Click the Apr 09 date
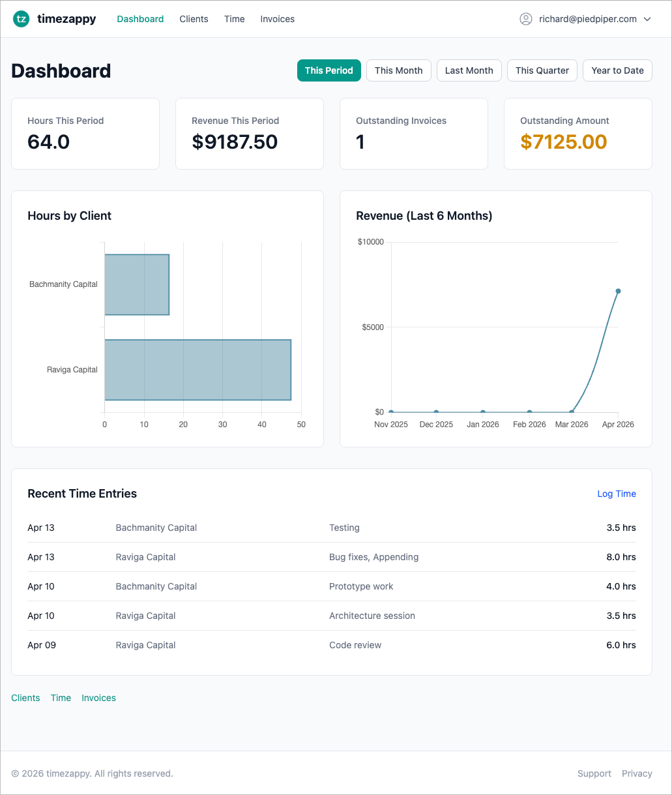Screen dimensions: 672x795 (42, 645)
